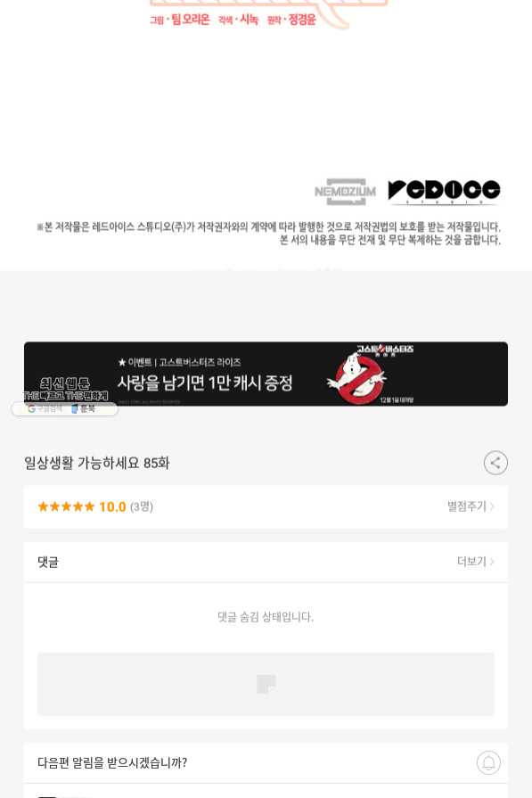Image resolution: width=532 pixels, height=798 pixels.
Task: Click the orange five-star rating
Action: [x=66, y=506]
